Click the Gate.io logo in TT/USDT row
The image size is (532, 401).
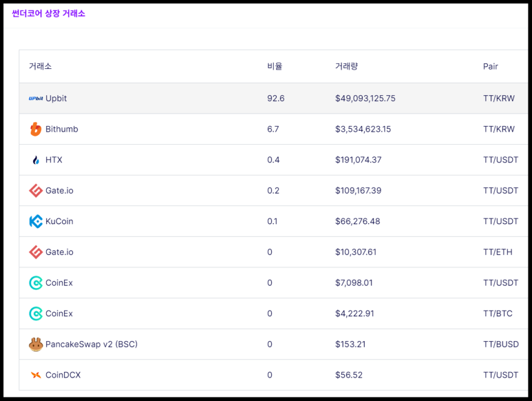click(x=36, y=190)
